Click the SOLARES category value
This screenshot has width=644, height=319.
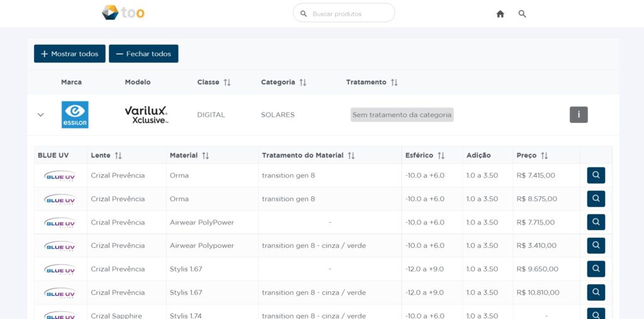277,115
